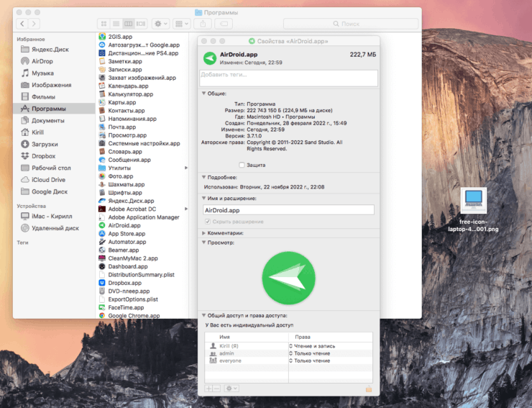The width and height of the screenshot is (532, 408).
Task: Add a user with the plus button
Action: pyautogui.click(x=208, y=389)
